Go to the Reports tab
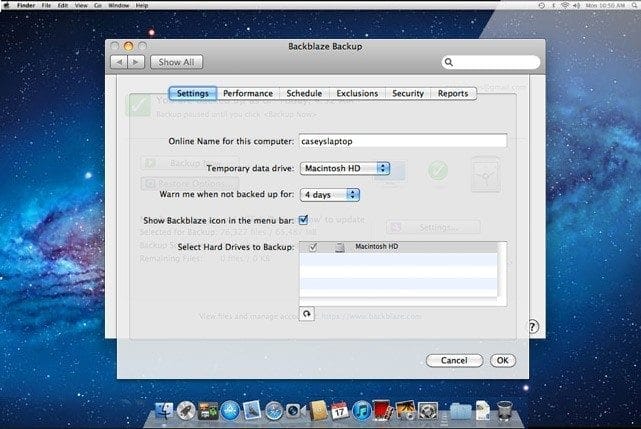This screenshot has height=429, width=641. click(x=453, y=93)
